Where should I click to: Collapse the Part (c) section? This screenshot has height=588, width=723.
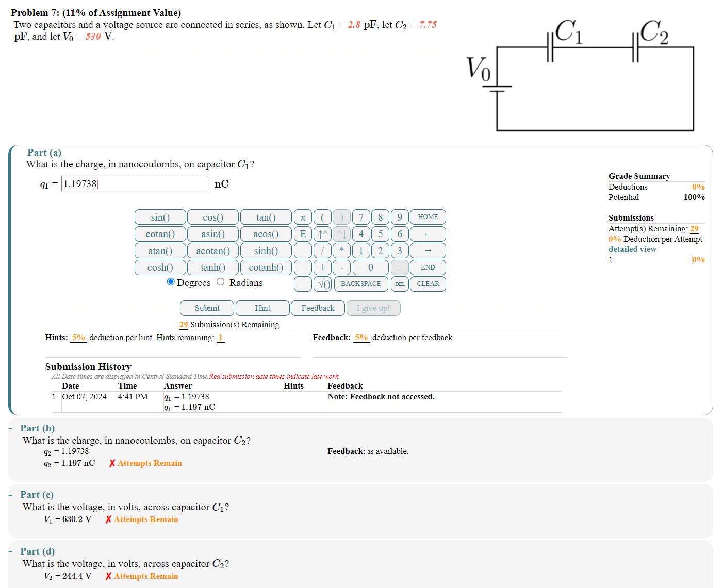tap(11, 495)
